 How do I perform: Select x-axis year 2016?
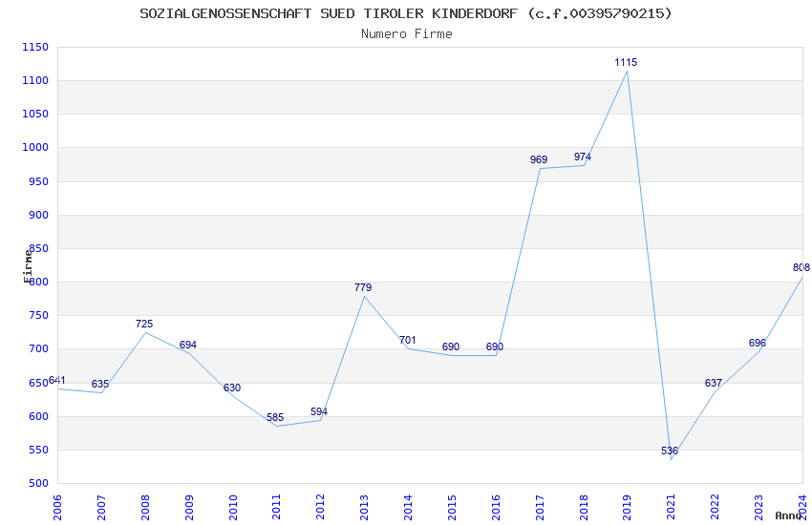[496, 508]
